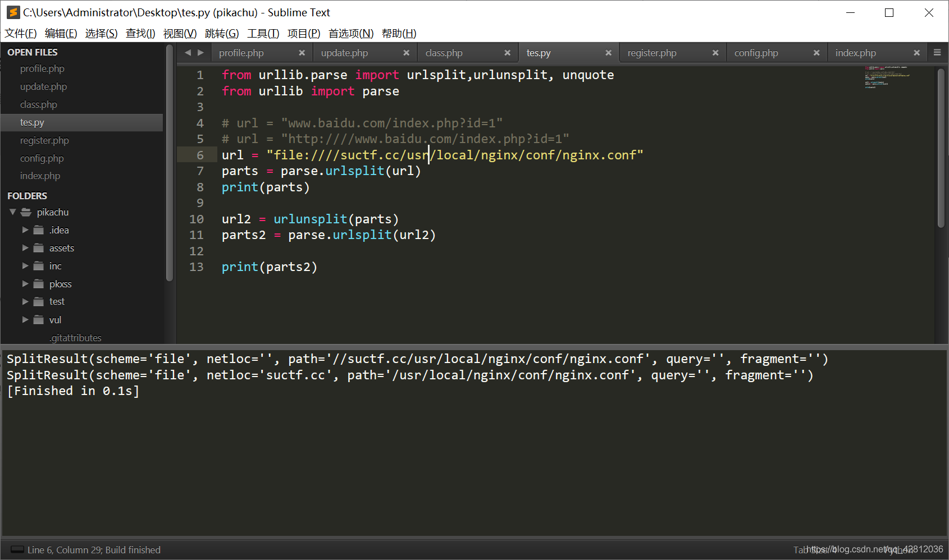This screenshot has width=949, height=560.
Task: Click the previous tab arrow
Action: pyautogui.click(x=188, y=52)
